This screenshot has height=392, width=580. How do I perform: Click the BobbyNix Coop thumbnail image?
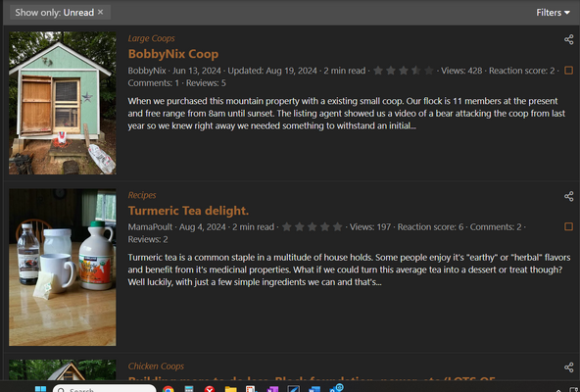click(63, 103)
